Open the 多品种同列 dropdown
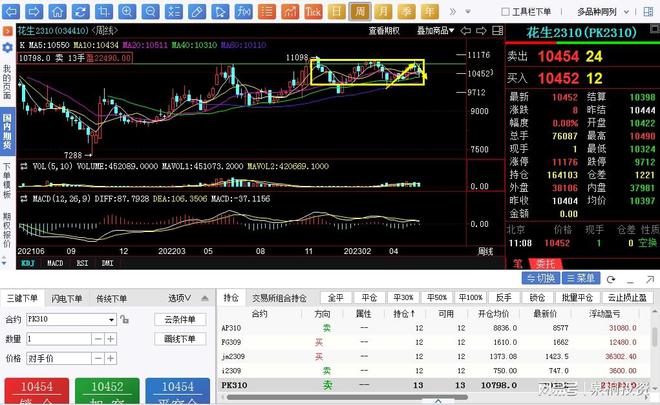 (603, 12)
